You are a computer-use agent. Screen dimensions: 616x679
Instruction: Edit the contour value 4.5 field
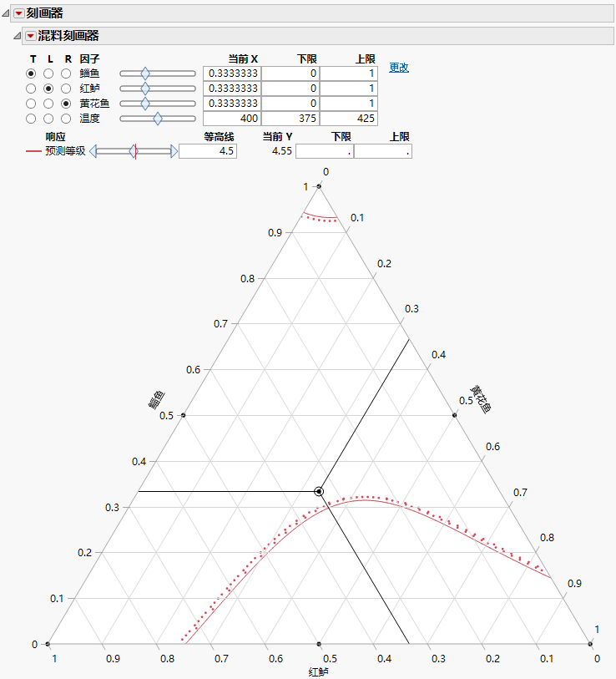click(208, 151)
